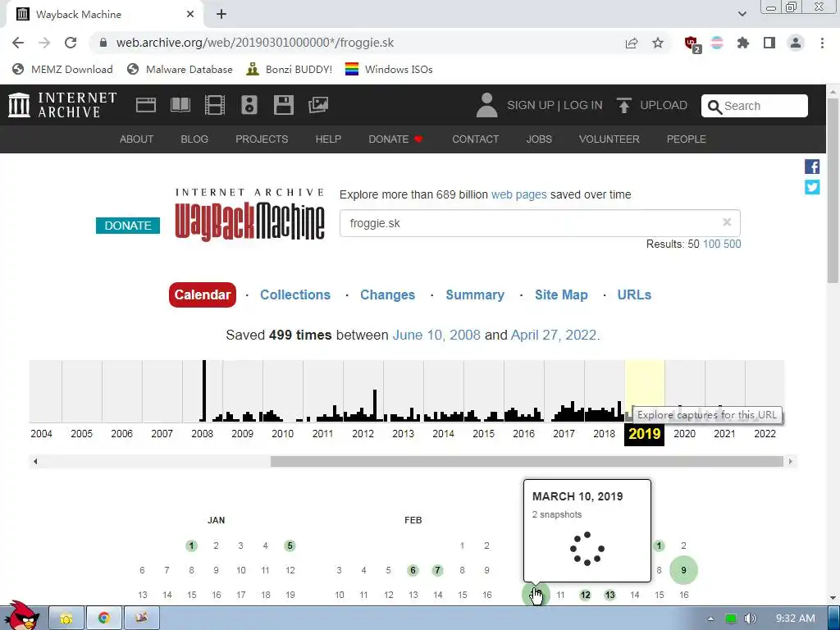Click the share page icon in address bar
This screenshot has width=840, height=630.
(x=632, y=43)
